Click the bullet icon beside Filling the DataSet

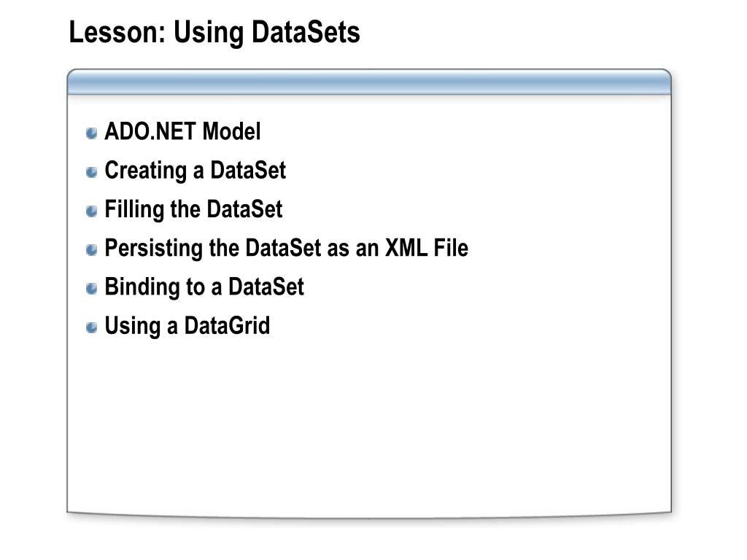(91, 211)
